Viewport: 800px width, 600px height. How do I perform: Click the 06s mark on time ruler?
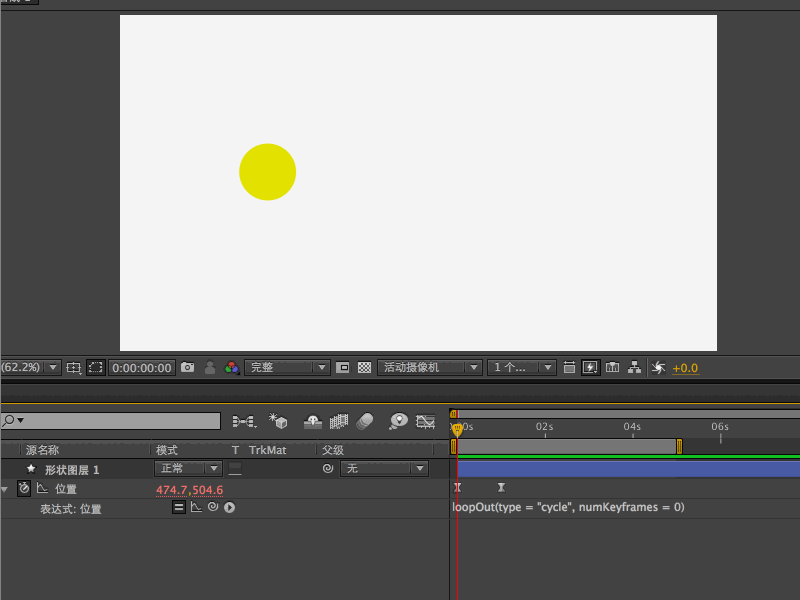click(x=720, y=427)
